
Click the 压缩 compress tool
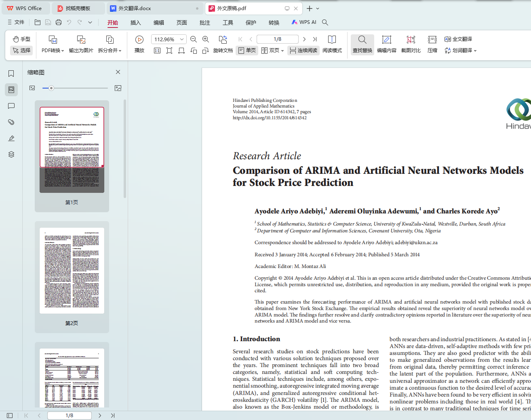432,44
